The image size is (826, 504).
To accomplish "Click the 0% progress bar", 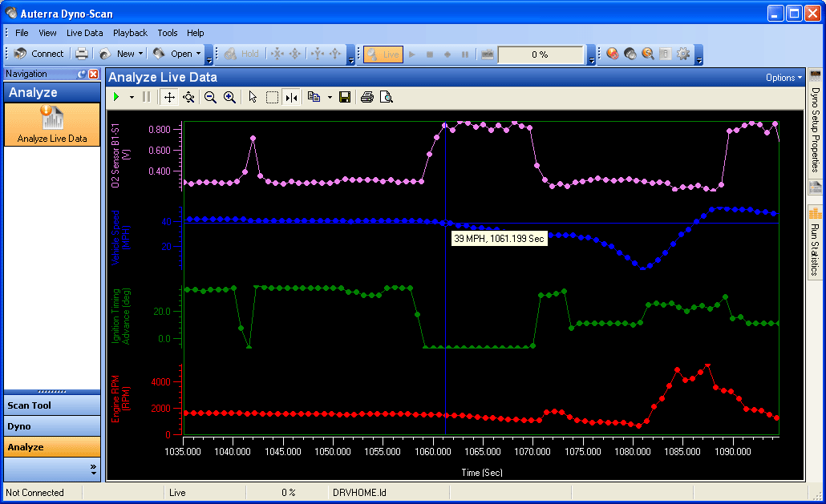I will pyautogui.click(x=541, y=54).
